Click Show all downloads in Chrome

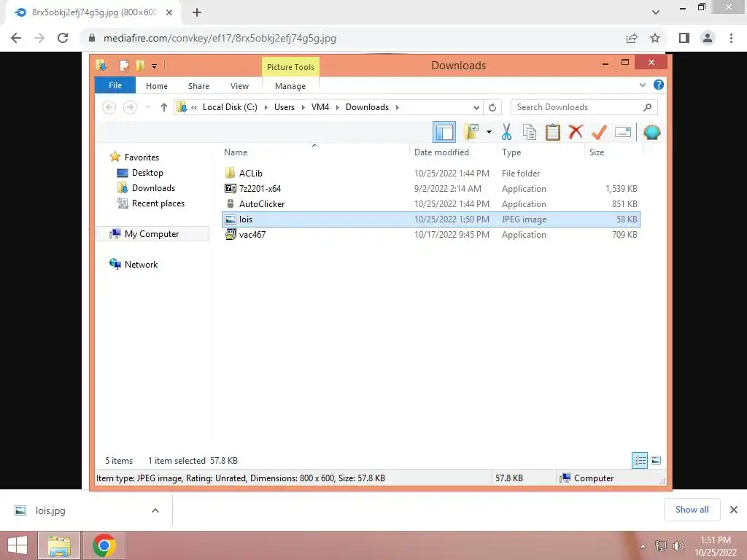point(692,510)
